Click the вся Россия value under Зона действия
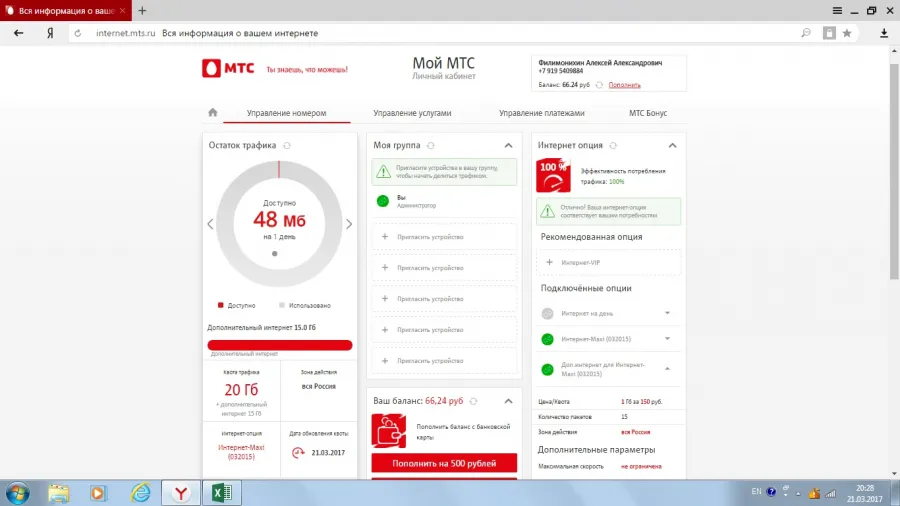The image size is (900, 506). (319, 386)
